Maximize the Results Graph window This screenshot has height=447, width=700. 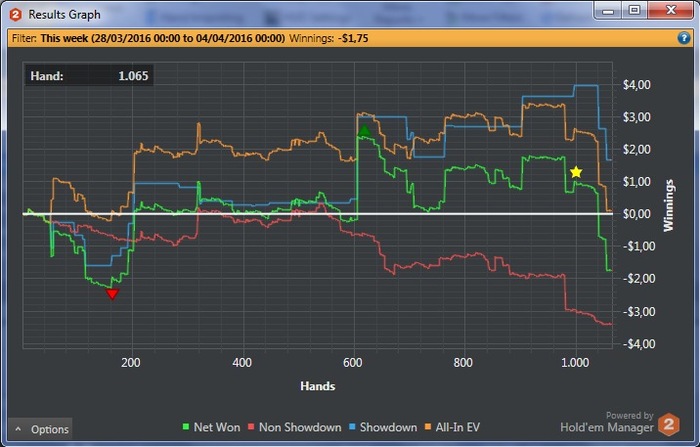635,10
